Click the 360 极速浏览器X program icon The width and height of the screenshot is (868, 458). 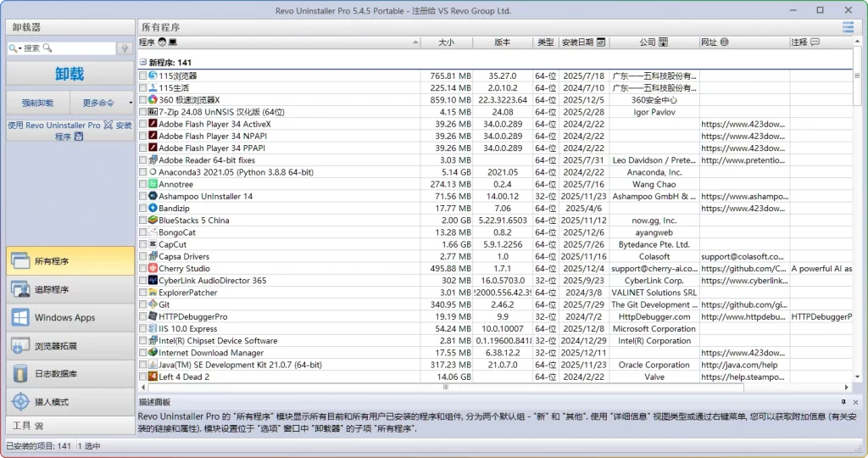(x=153, y=100)
